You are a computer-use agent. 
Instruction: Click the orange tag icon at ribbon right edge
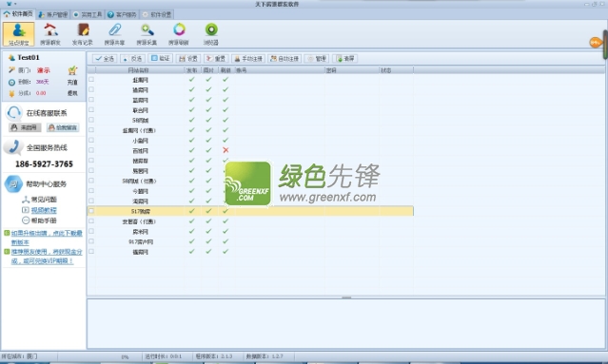(596, 42)
